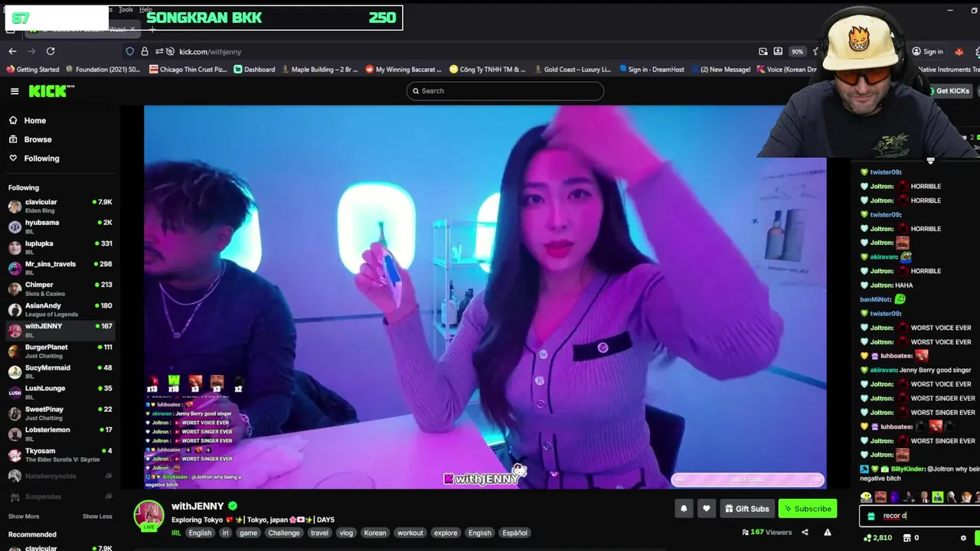Click the Kick search field
The height and width of the screenshot is (551, 980).
[505, 91]
